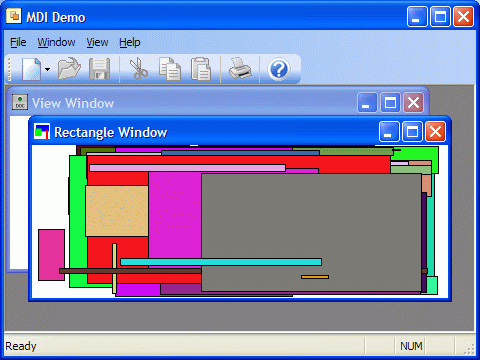Click the toolbar gripper handle
The width and height of the screenshot is (480, 360).
pos(9,69)
